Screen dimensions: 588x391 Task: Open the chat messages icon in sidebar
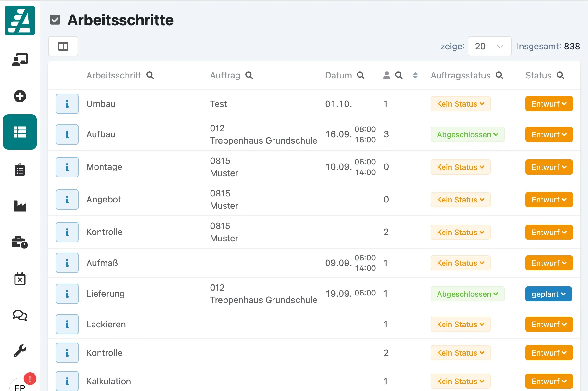coord(20,315)
